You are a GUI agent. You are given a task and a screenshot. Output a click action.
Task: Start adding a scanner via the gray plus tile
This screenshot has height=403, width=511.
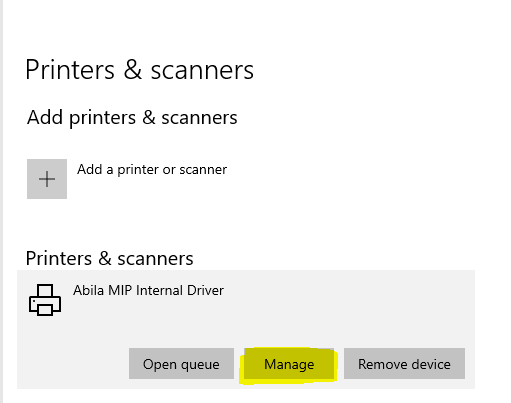point(47,179)
